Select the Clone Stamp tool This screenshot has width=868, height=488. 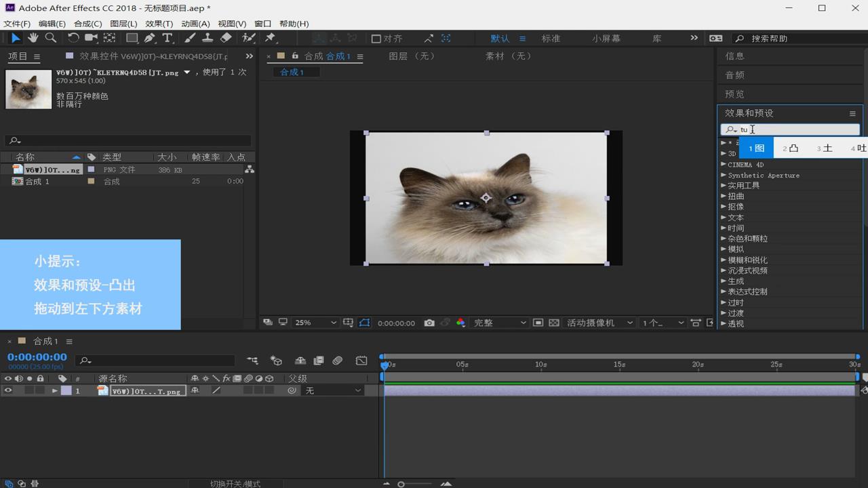[208, 38]
